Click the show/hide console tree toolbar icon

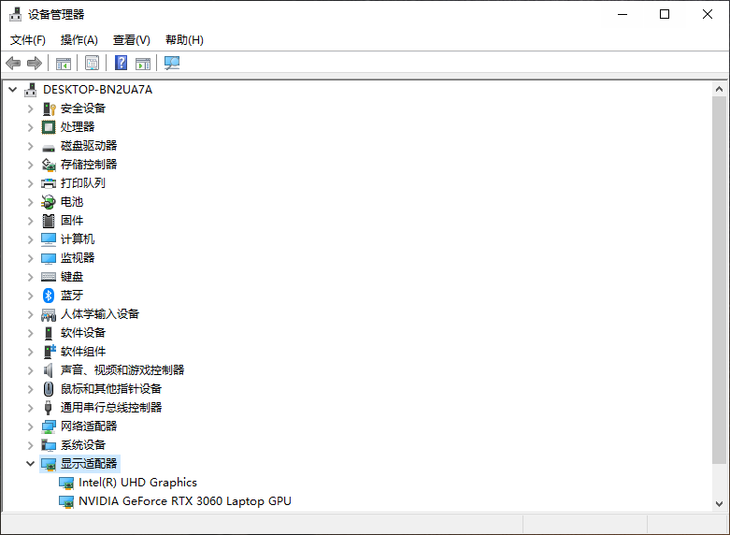[63, 63]
